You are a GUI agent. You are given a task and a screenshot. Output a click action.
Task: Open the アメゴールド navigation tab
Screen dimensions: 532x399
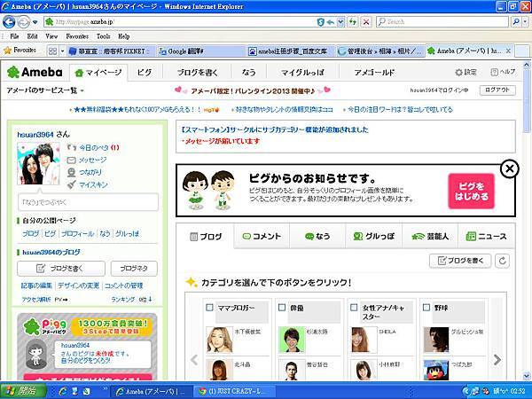[x=374, y=73]
